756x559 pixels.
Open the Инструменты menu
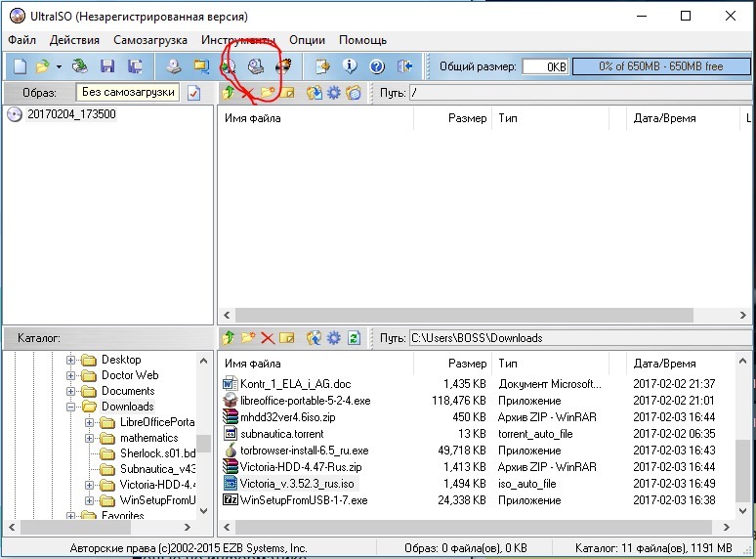tap(238, 40)
